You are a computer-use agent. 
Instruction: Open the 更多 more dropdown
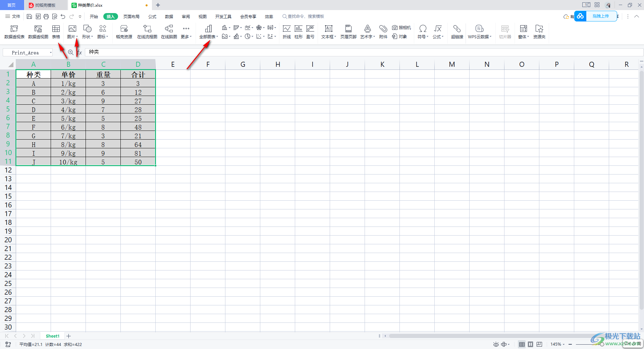click(x=186, y=32)
